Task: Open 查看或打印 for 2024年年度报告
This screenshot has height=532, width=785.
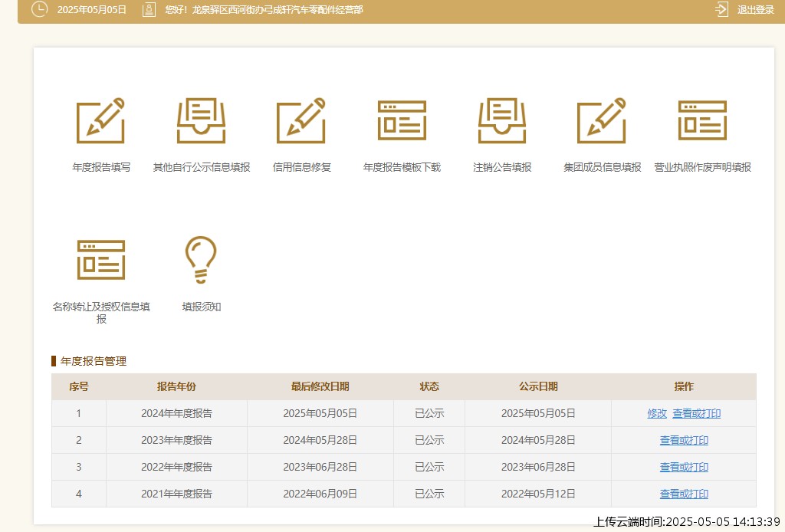Action: click(696, 413)
